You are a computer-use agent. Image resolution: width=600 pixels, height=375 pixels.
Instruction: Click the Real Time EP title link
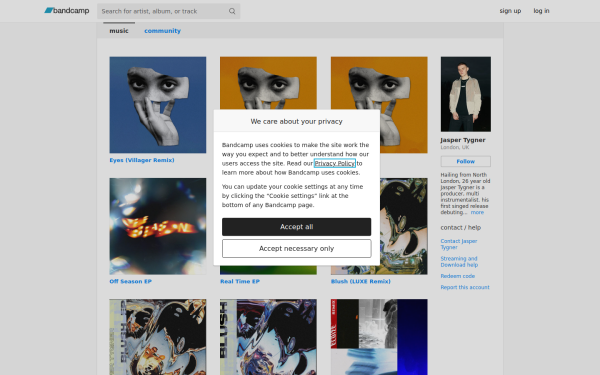click(x=240, y=281)
